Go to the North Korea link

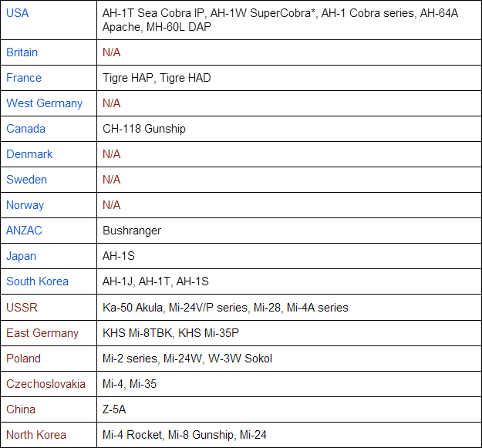(x=36, y=435)
